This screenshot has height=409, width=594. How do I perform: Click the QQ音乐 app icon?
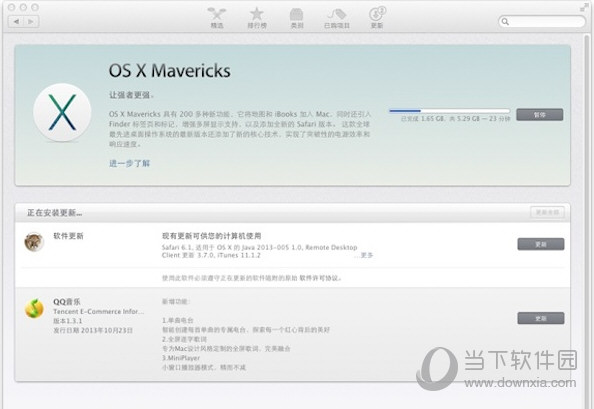34,308
